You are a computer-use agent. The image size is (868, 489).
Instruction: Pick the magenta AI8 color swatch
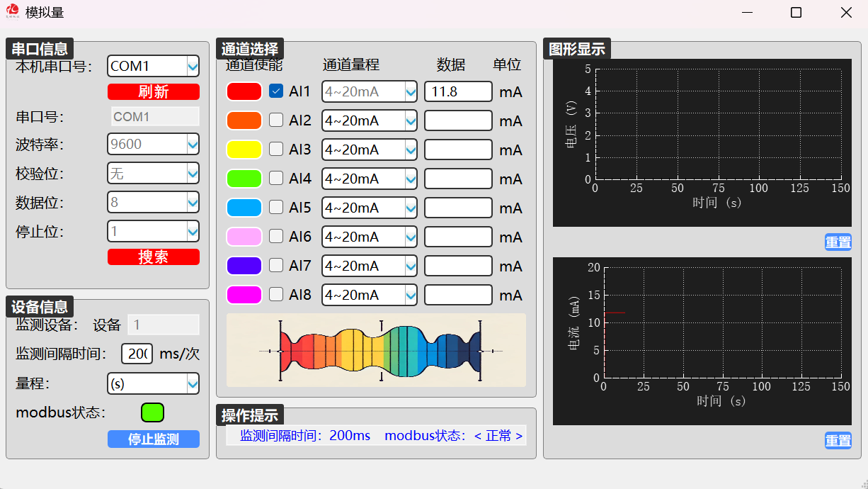(244, 295)
